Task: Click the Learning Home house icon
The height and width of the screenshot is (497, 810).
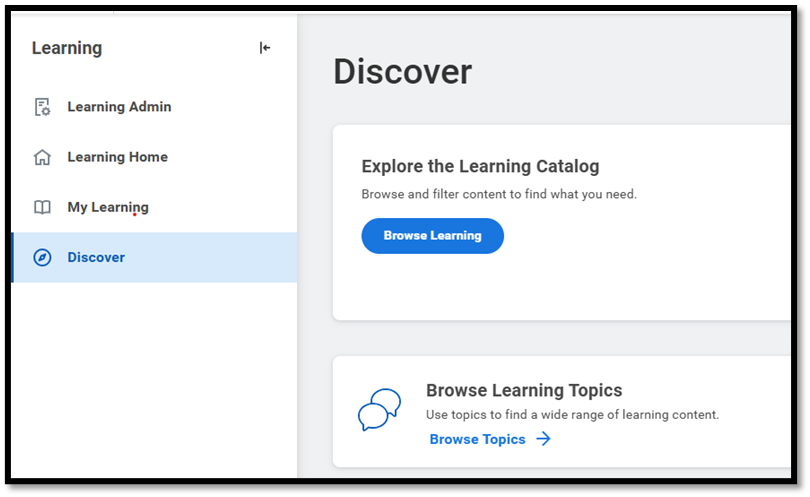Action: coord(42,157)
